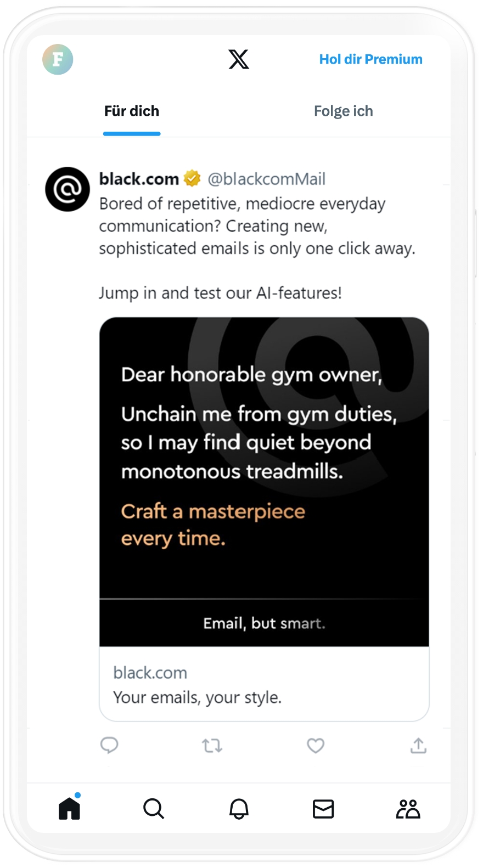483x868 pixels.
Task: Open Notifications bell icon
Action: pos(239,809)
